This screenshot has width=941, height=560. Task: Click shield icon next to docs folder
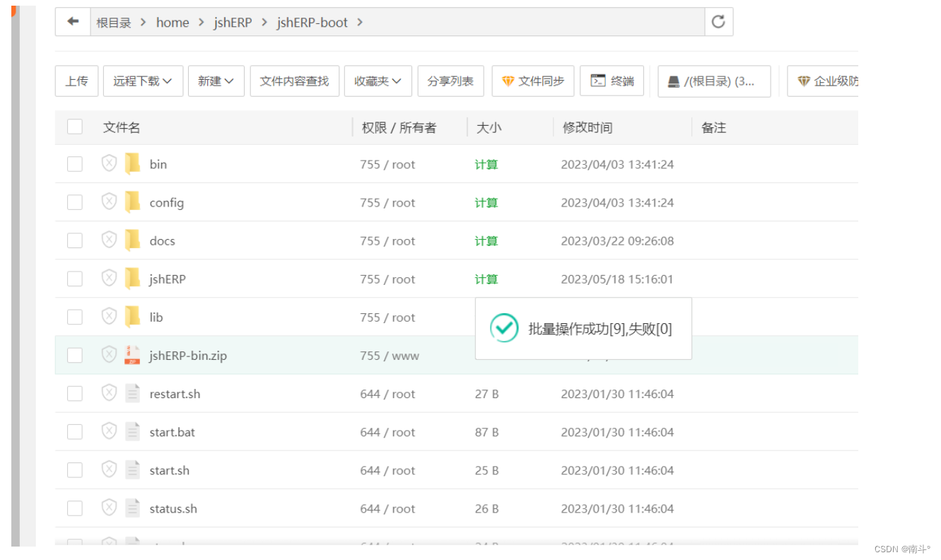(109, 240)
